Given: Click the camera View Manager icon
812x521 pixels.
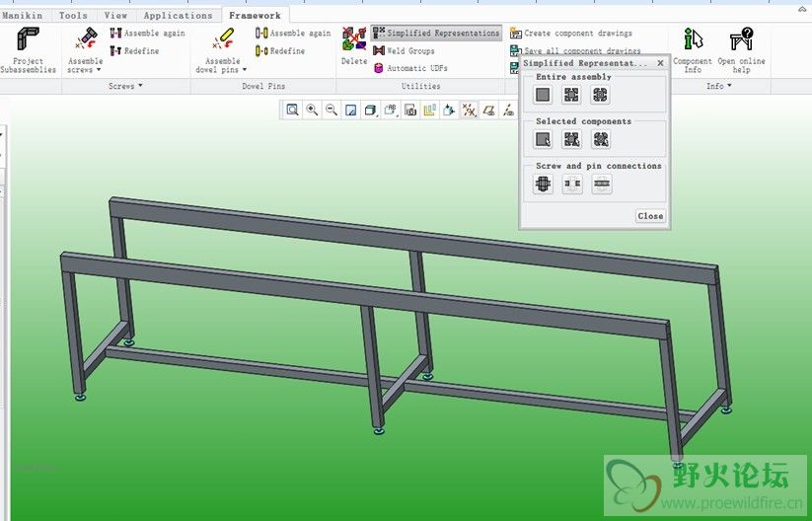Looking at the screenshot, I should pyautogui.click(x=410, y=110).
